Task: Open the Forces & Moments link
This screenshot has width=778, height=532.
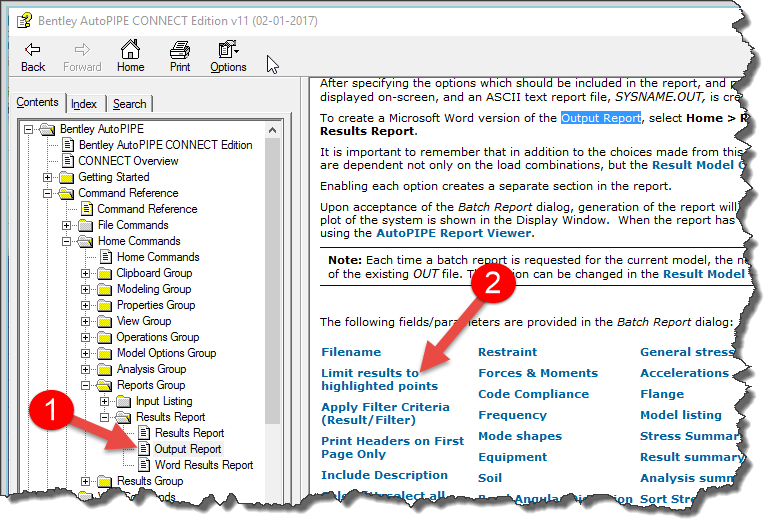Action: coord(538,373)
